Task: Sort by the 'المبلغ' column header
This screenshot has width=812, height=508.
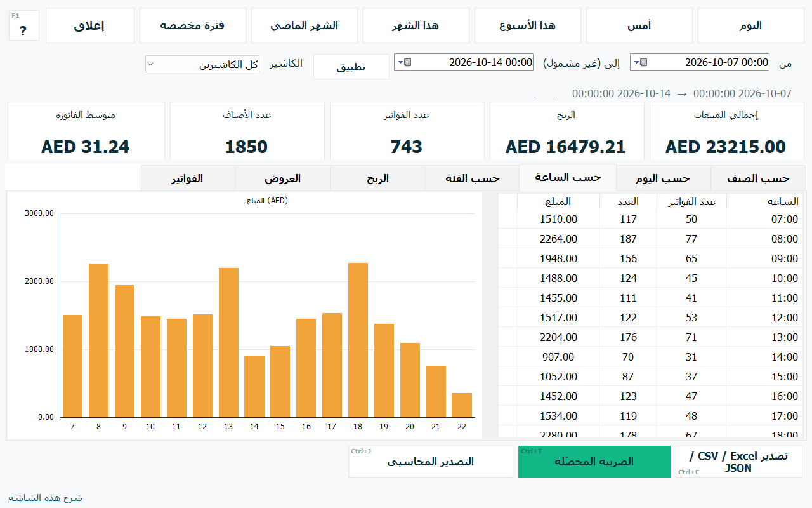Action: [558, 201]
